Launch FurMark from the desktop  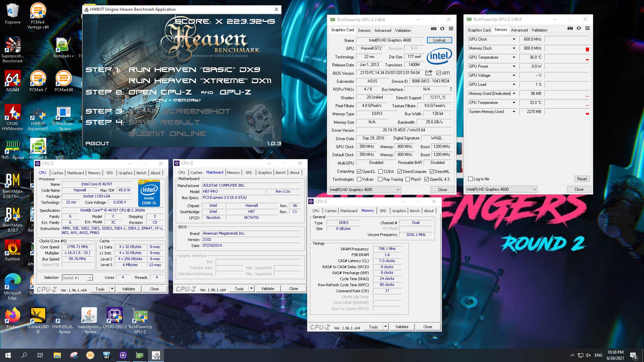[12, 250]
